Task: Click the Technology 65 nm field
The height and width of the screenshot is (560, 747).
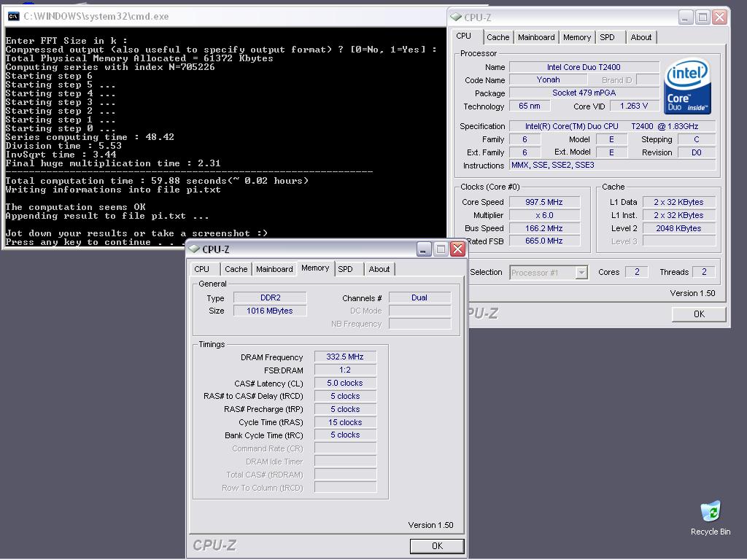Action: click(530, 106)
